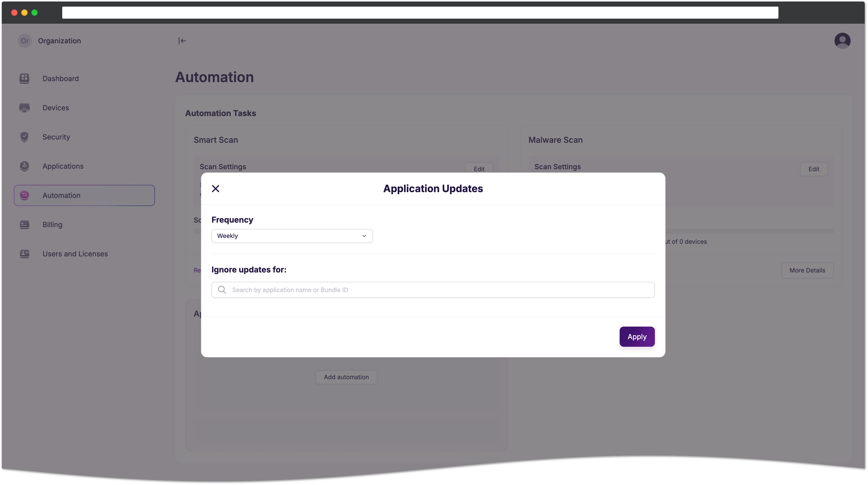Screen dimensions: 868x485
Task: Click Add automation button
Action: 346,376
